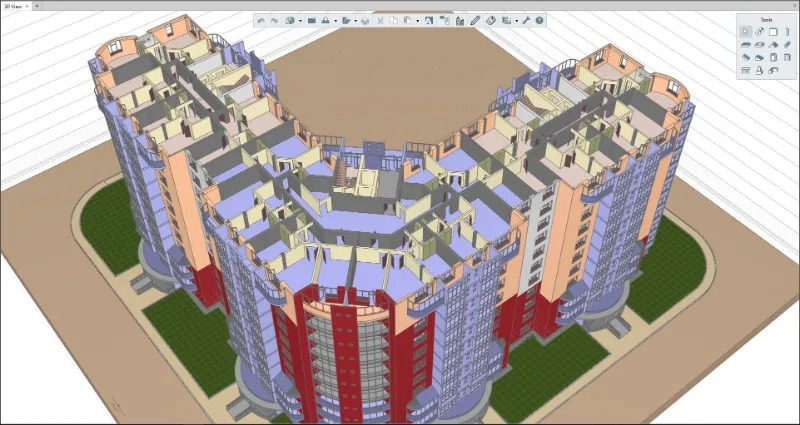
Task: Expand the dropdown arrow beside 3D cube icon
Action: 301,21
